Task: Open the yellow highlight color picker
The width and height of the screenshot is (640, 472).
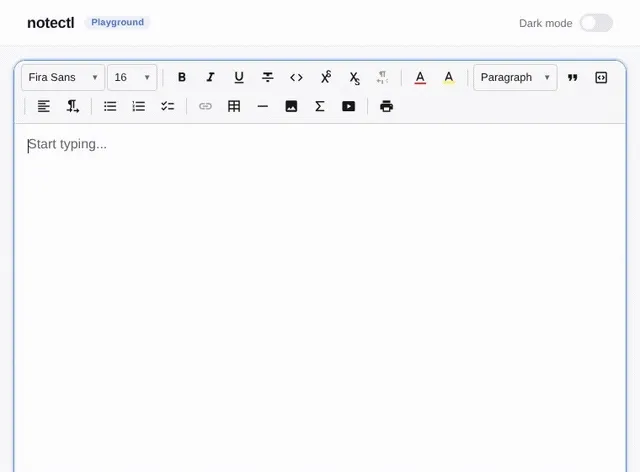Action: click(449, 78)
